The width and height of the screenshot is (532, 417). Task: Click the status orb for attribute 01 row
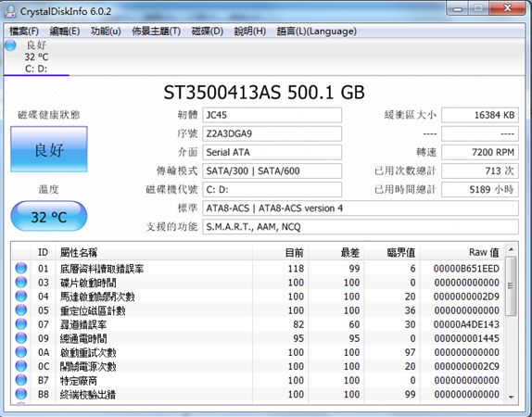[21, 268]
